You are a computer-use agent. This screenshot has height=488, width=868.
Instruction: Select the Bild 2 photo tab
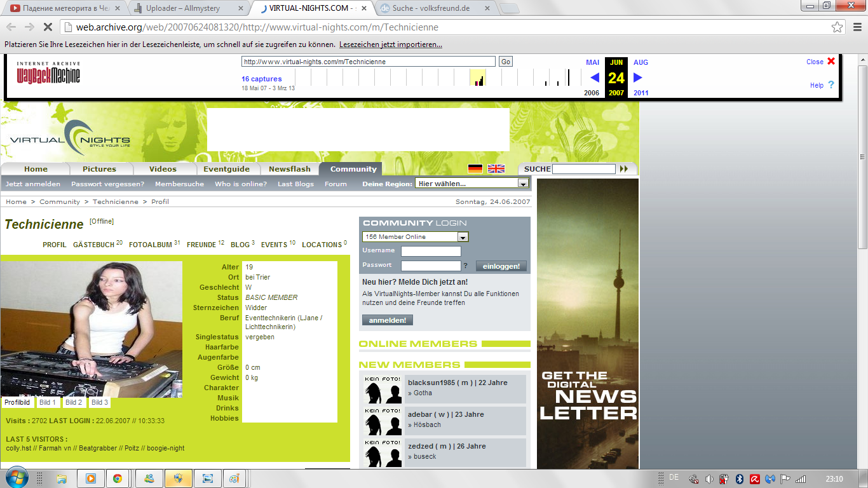click(x=74, y=402)
